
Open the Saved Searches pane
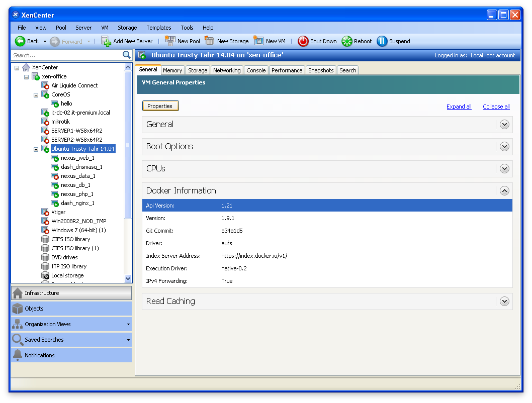[x=71, y=340]
